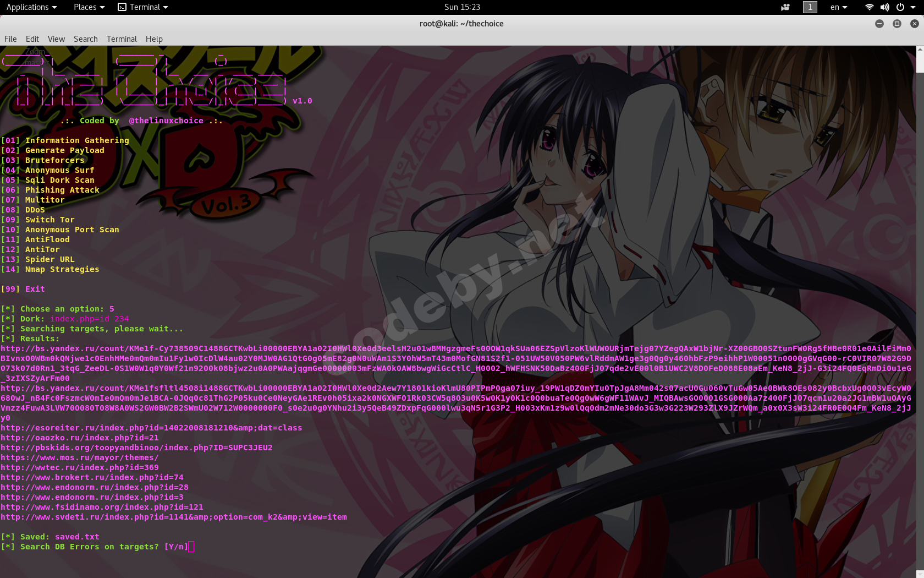Click the www.svdeti.ru result URL
Viewport: 924px width, 578px height.
[174, 517]
